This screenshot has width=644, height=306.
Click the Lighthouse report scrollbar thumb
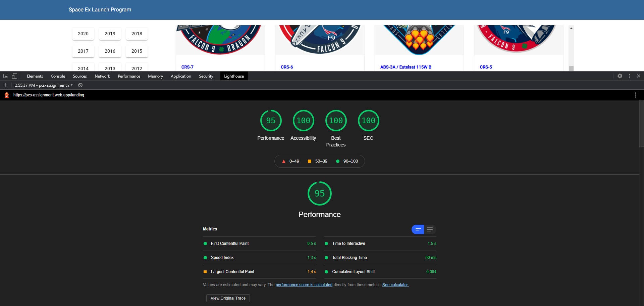coord(641,124)
